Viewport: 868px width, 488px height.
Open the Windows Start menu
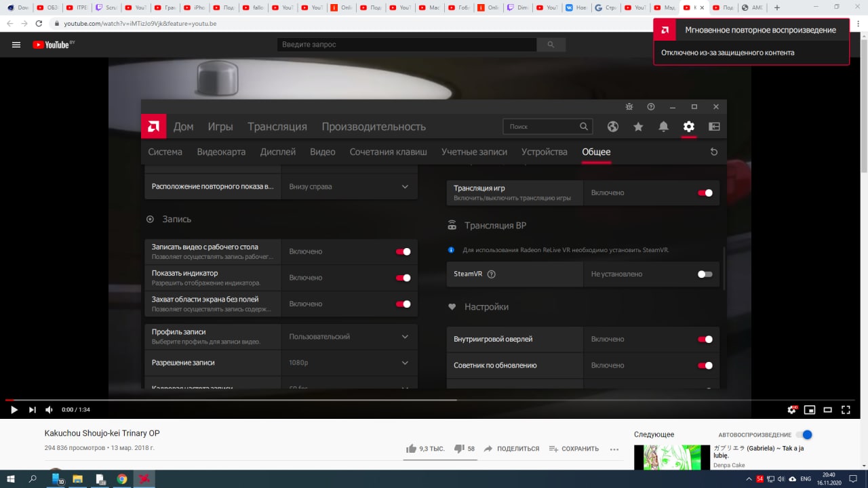coord(11,479)
